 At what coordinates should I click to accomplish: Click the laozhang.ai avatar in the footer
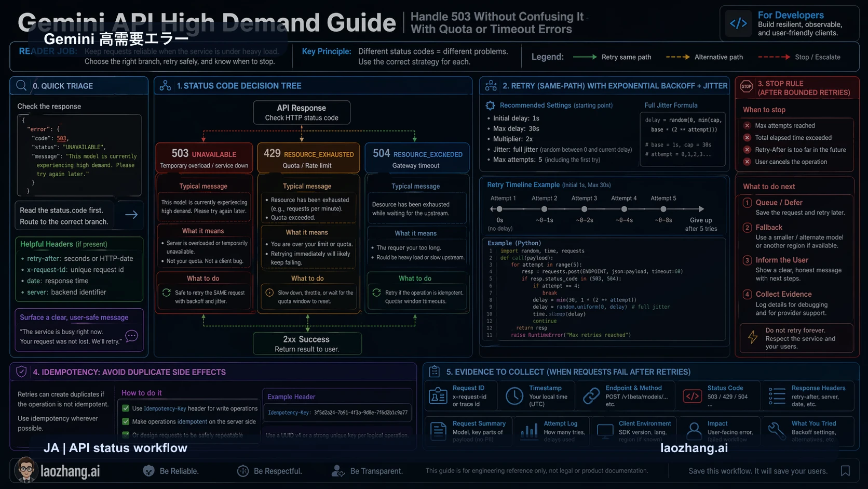pyautogui.click(x=25, y=470)
